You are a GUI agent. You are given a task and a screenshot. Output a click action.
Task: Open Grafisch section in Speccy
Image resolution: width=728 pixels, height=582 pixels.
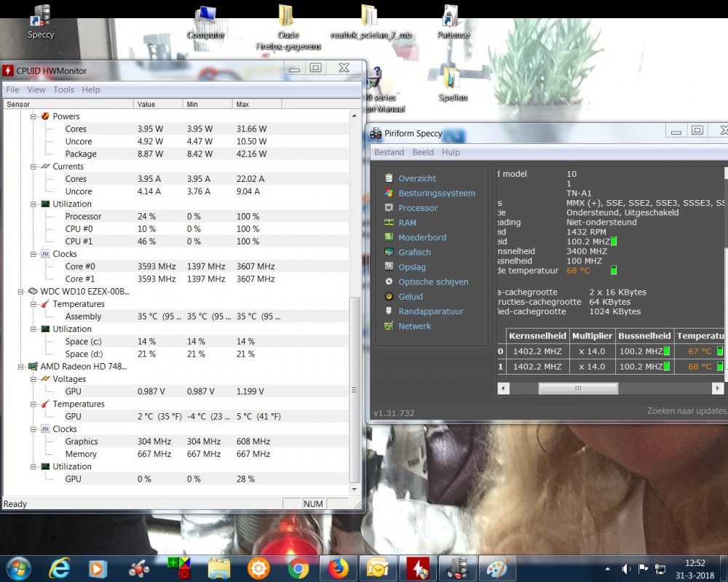pyautogui.click(x=414, y=252)
